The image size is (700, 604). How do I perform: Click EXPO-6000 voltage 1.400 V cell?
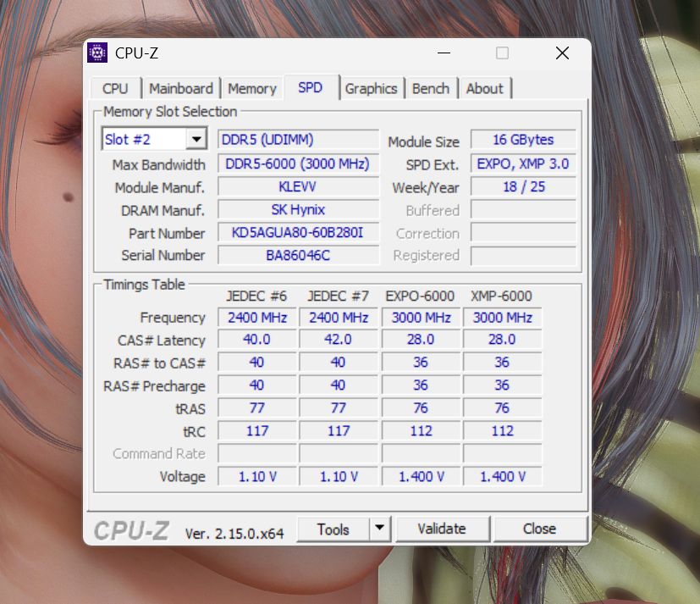coord(421,476)
